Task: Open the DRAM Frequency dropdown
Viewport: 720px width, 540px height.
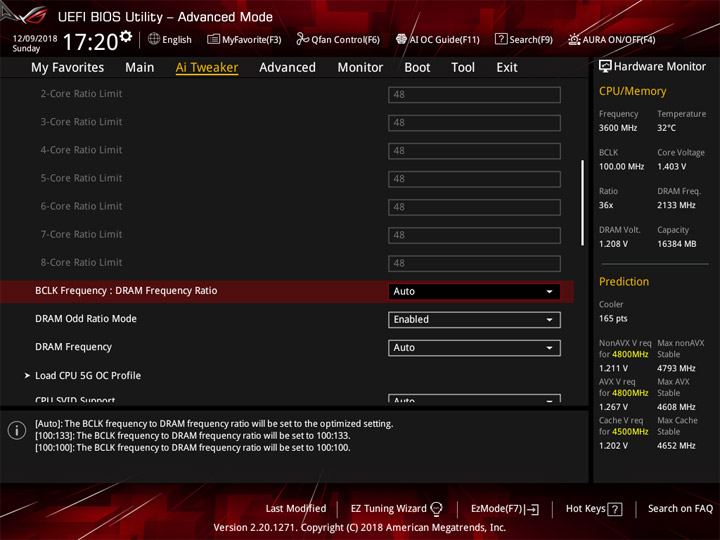Action: (x=474, y=348)
